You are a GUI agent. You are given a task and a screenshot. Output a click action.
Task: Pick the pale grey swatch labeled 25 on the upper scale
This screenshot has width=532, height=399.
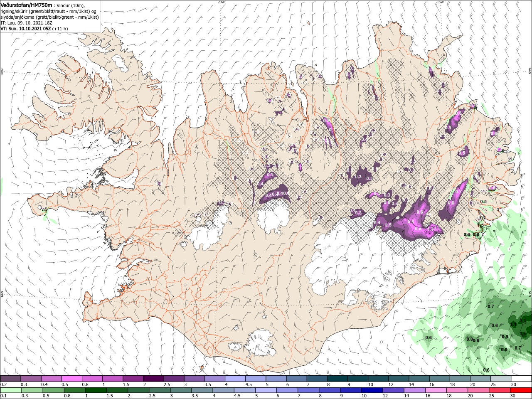pyautogui.click(x=500, y=379)
